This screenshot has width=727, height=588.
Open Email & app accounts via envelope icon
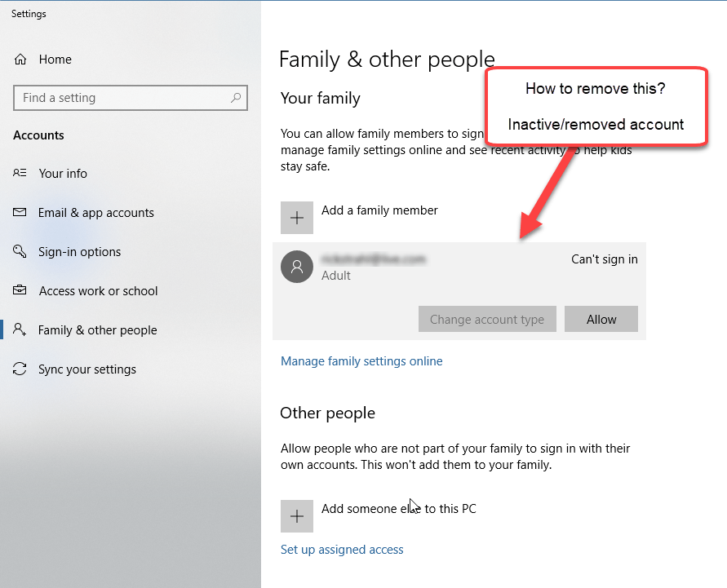coord(18,212)
